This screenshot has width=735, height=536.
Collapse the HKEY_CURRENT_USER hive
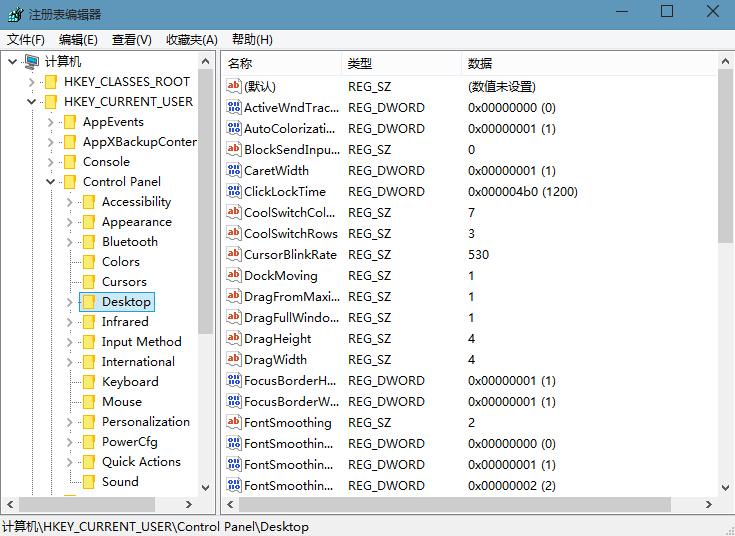[32, 102]
